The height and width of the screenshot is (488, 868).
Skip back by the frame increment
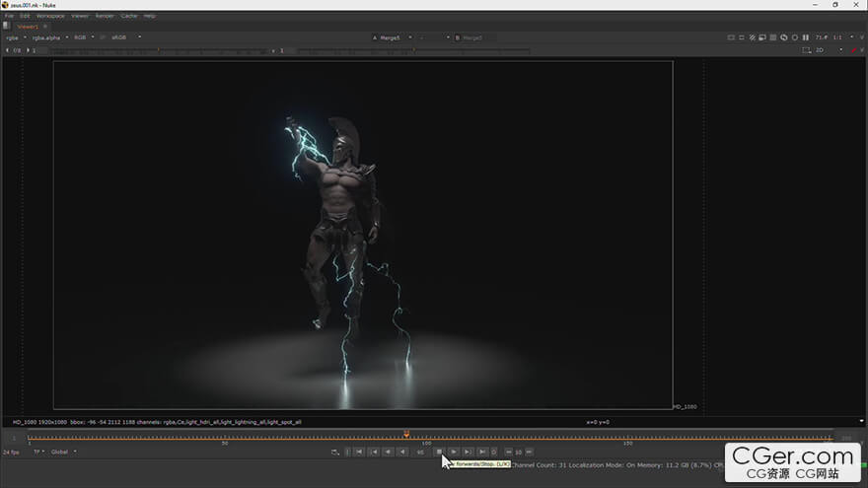pyautogui.click(x=508, y=453)
